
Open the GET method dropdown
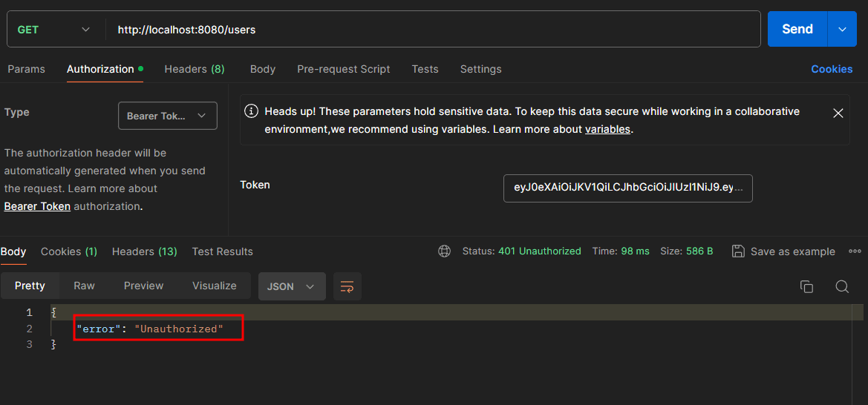(54, 30)
